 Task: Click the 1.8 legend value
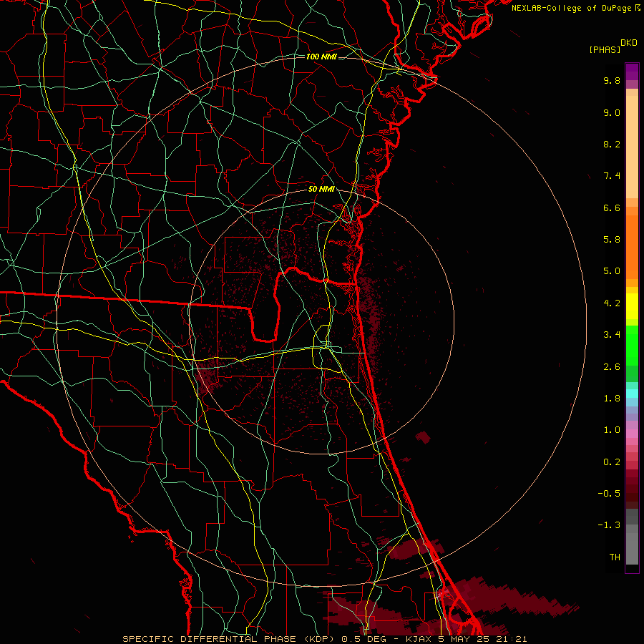click(612, 399)
